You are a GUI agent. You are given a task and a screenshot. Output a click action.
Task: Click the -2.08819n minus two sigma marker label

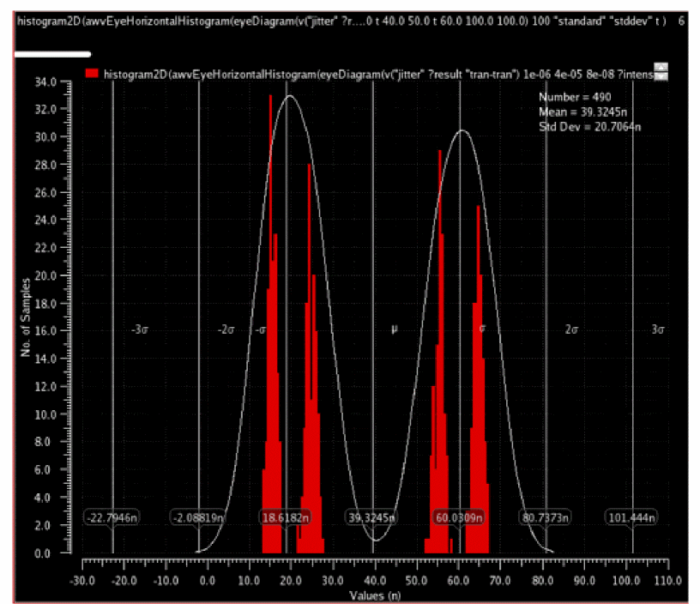[x=199, y=518]
